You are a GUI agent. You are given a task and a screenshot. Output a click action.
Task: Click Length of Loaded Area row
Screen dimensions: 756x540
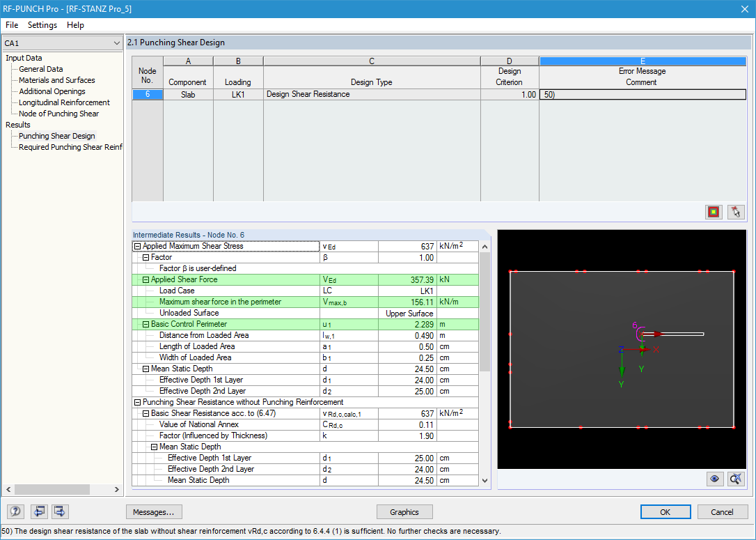[x=305, y=346]
